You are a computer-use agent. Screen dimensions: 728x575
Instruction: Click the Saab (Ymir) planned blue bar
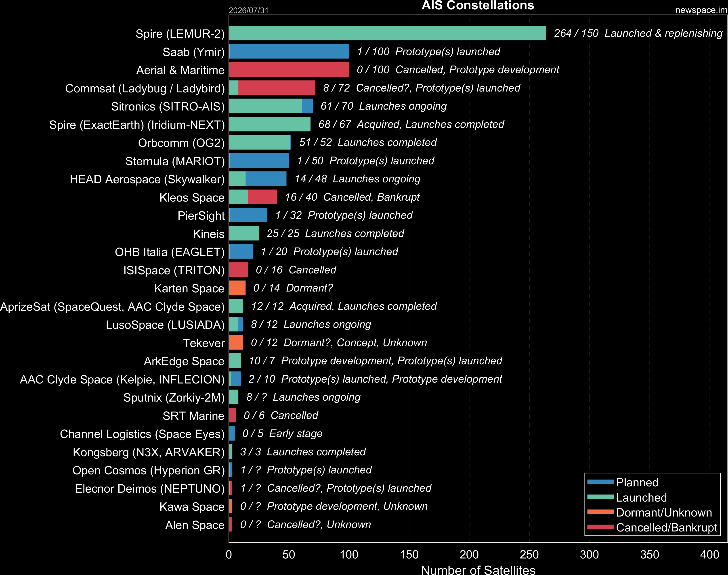(289, 52)
